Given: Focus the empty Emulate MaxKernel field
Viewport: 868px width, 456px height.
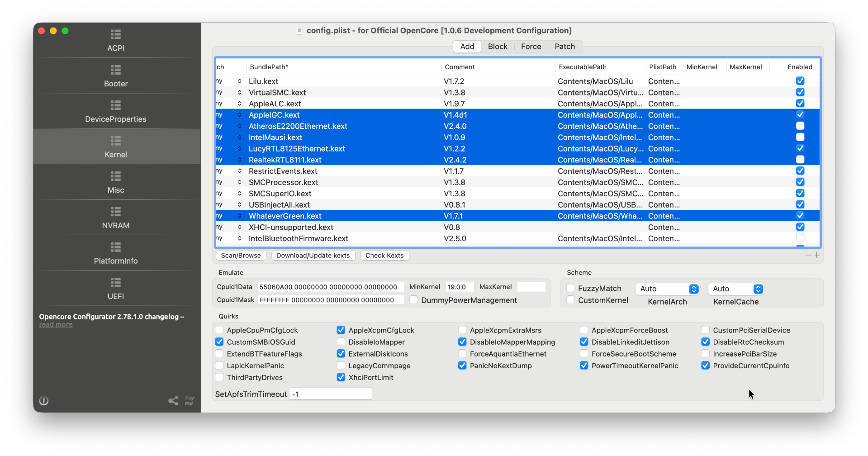Looking at the screenshot, I should click(x=531, y=287).
